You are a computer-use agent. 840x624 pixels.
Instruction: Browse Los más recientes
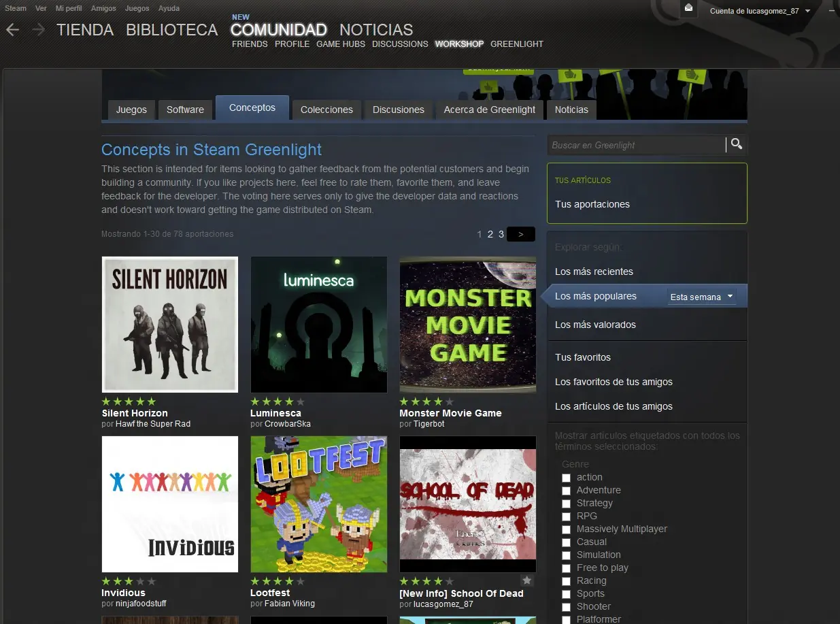pos(594,272)
